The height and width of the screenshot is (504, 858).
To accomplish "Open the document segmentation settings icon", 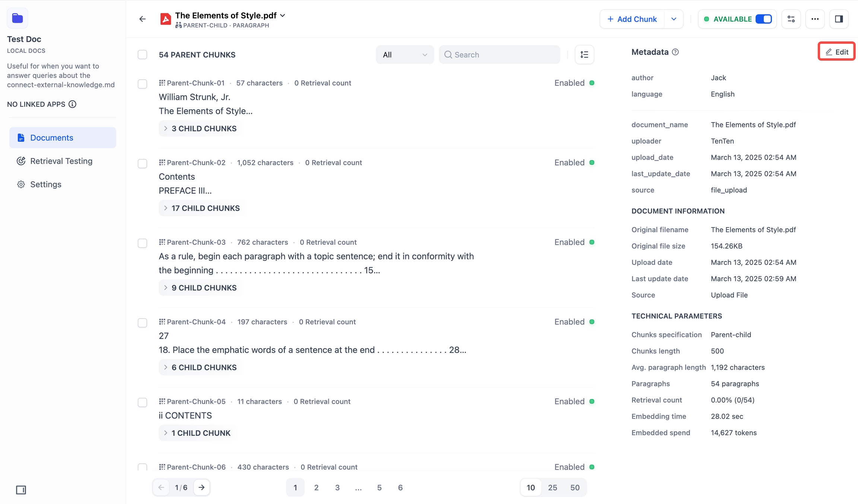I will click(791, 19).
